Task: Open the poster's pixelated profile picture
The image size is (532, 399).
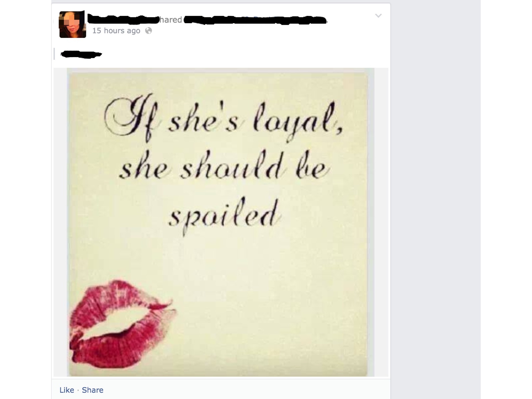Action: [72, 24]
